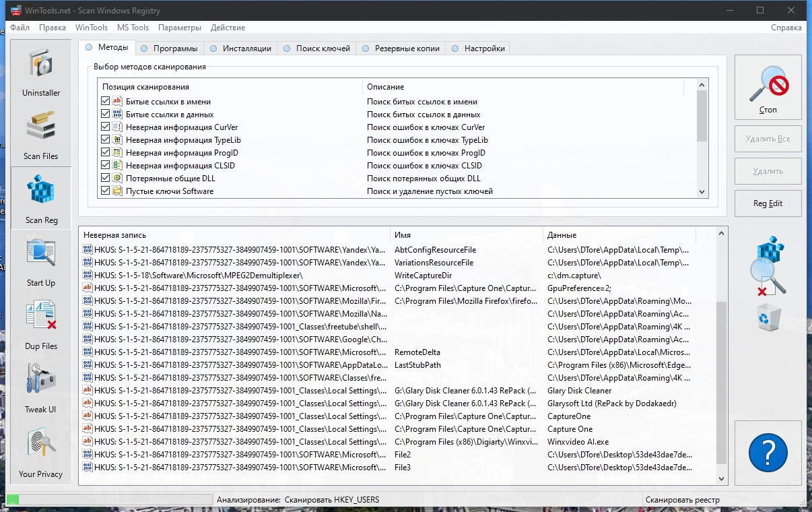Click the Стоп scan button
Screen dimensions: 812x512
(x=768, y=87)
